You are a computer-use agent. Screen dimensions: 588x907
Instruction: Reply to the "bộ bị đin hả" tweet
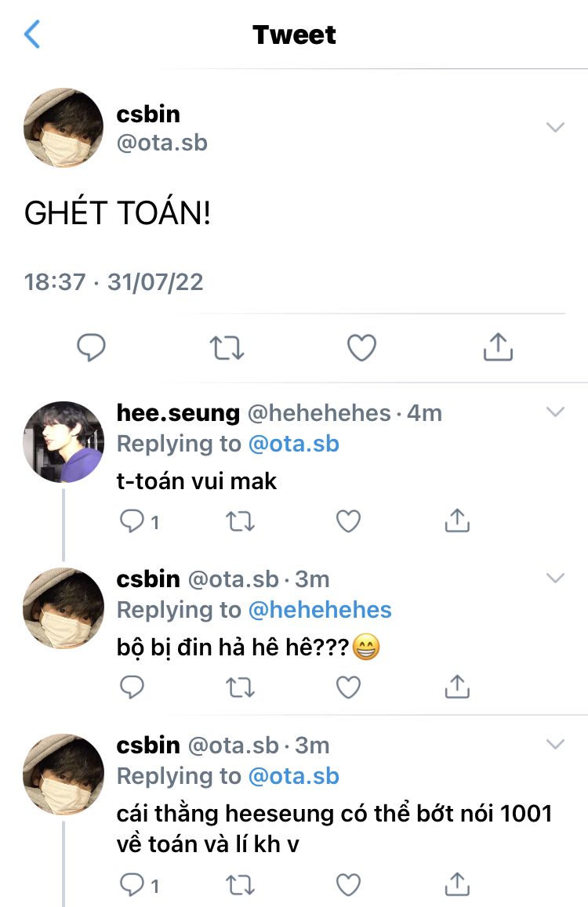[132, 688]
